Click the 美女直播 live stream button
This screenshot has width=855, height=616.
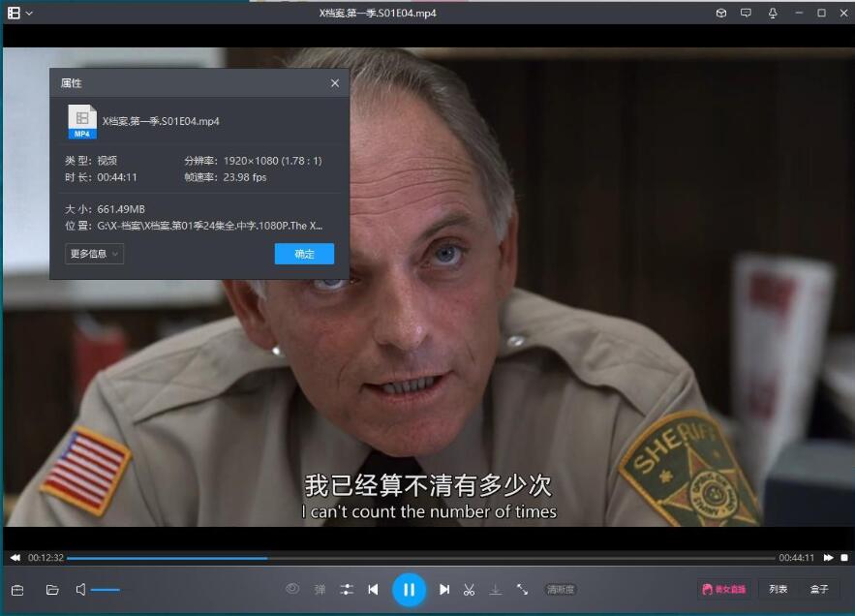pos(723,589)
